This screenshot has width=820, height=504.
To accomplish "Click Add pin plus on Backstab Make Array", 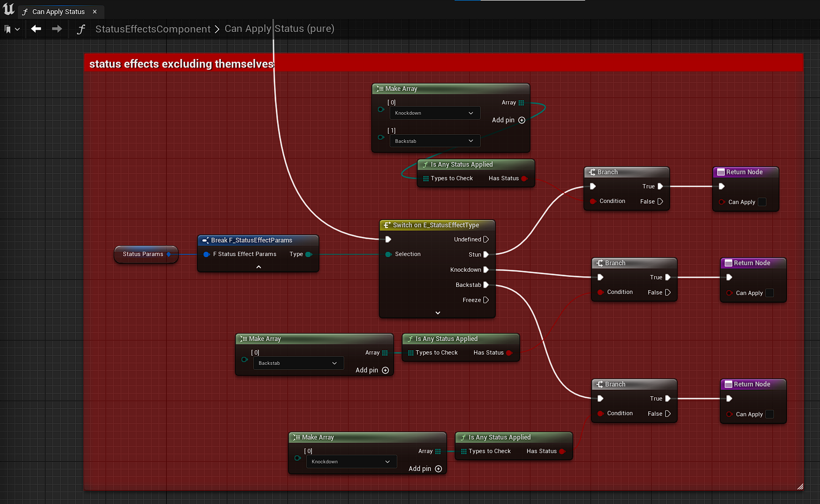I will (385, 370).
